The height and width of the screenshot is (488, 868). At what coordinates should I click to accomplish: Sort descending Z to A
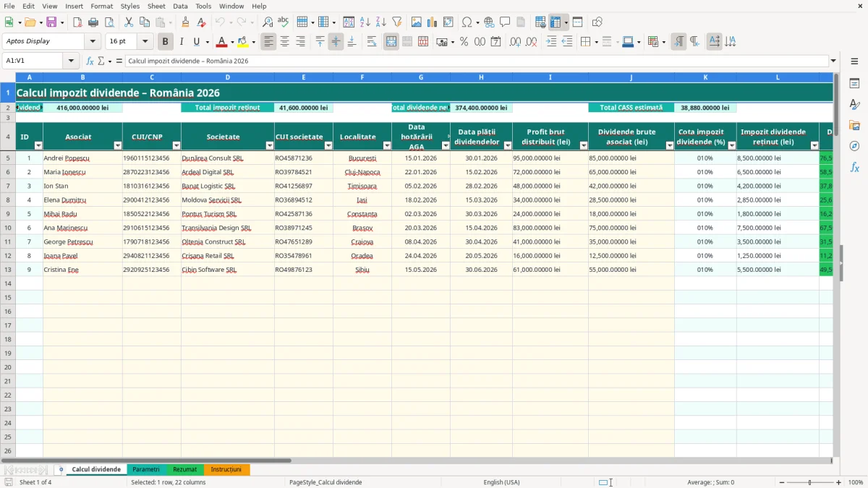(381, 22)
